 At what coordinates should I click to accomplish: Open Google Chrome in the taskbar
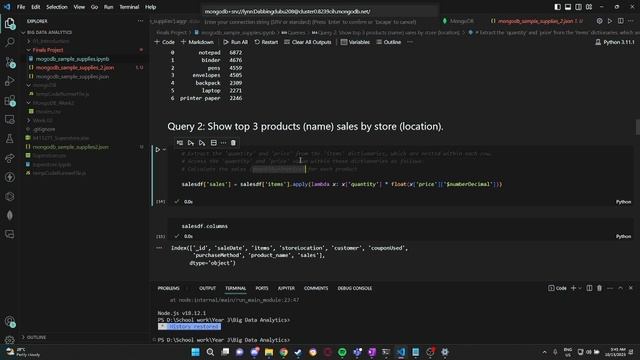pos(284,352)
